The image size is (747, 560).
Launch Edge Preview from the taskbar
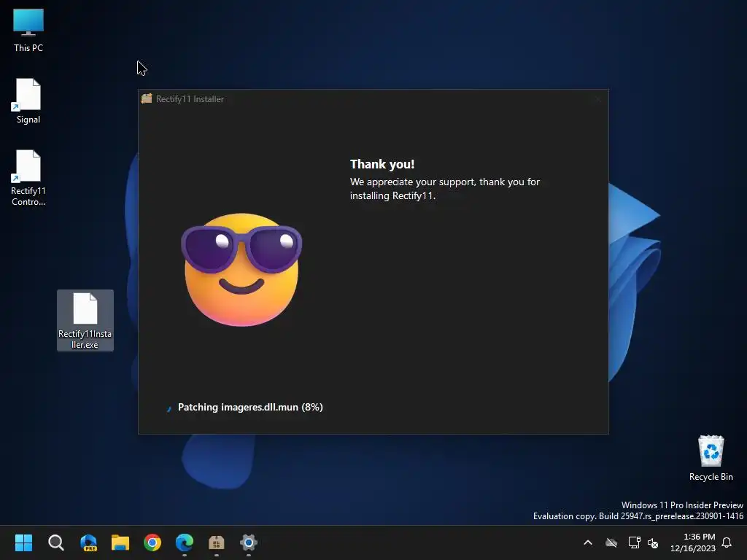pyautogui.click(x=88, y=542)
